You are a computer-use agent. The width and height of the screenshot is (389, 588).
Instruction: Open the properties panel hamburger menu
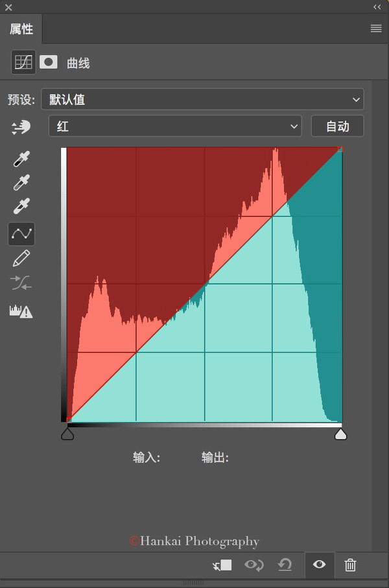[x=376, y=29]
